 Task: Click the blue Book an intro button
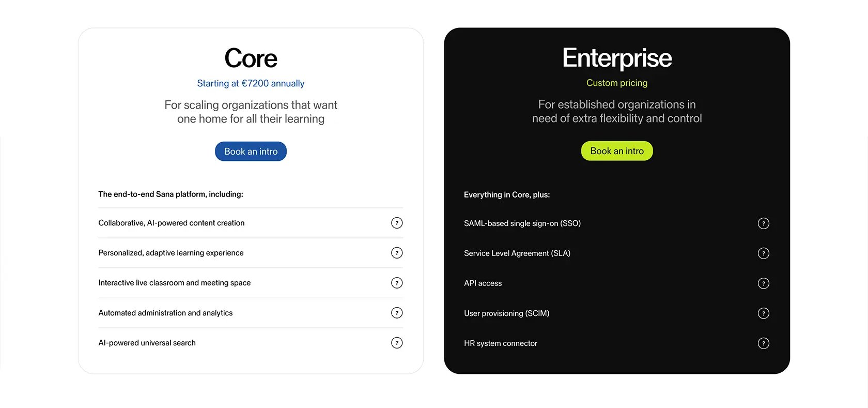(x=251, y=152)
